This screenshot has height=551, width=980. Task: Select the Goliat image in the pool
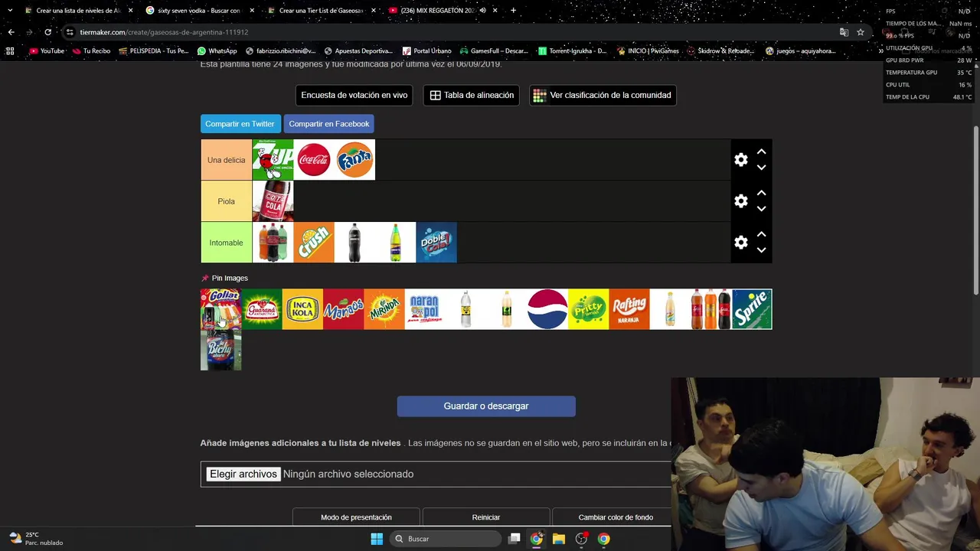[220, 309]
